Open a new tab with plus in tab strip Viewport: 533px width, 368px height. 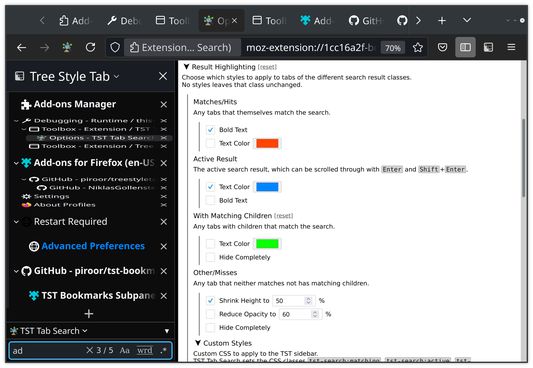442,21
